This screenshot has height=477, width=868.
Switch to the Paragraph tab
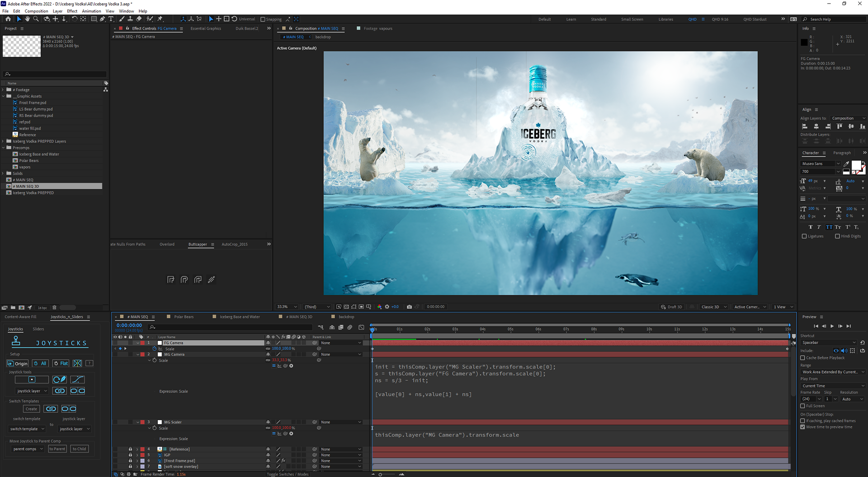(x=842, y=153)
